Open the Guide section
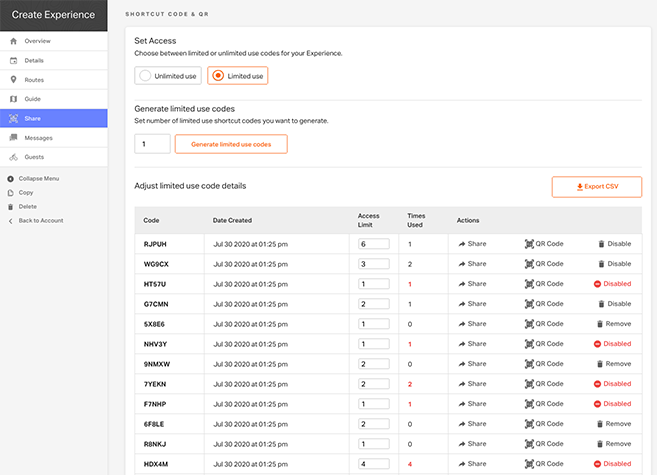The height and width of the screenshot is (475, 657). (54, 99)
